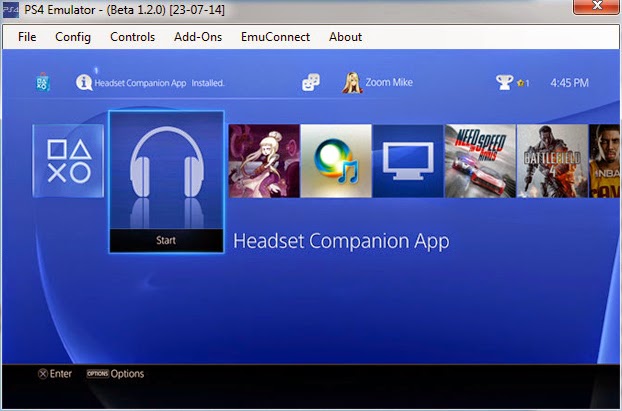Open the PlayStation Store bag icon
The width and height of the screenshot is (622, 411).
click(x=42, y=83)
